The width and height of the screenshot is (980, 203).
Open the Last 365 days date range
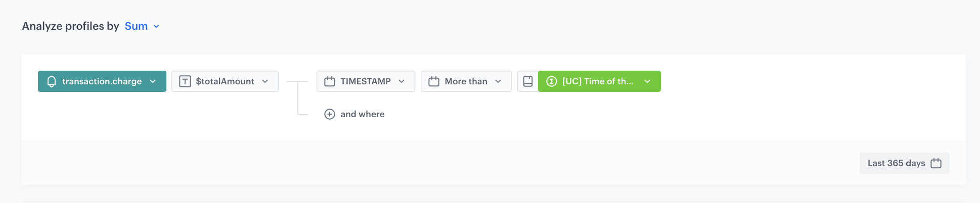pyautogui.click(x=896, y=163)
